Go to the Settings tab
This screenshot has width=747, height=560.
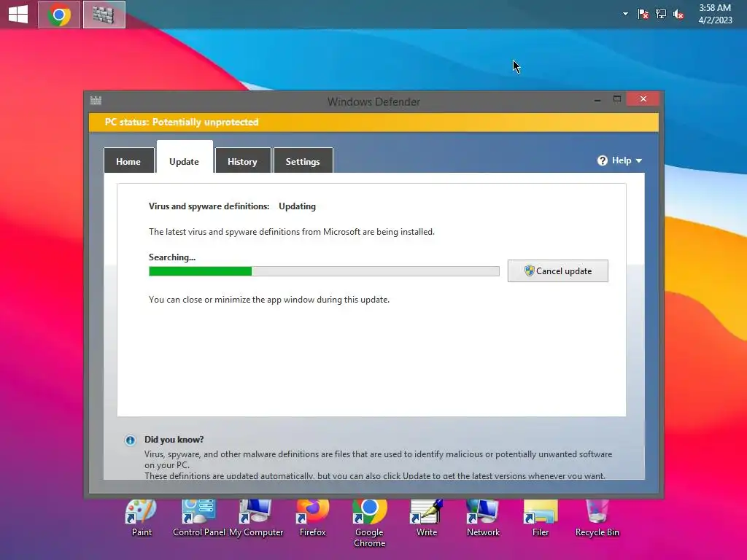click(303, 161)
